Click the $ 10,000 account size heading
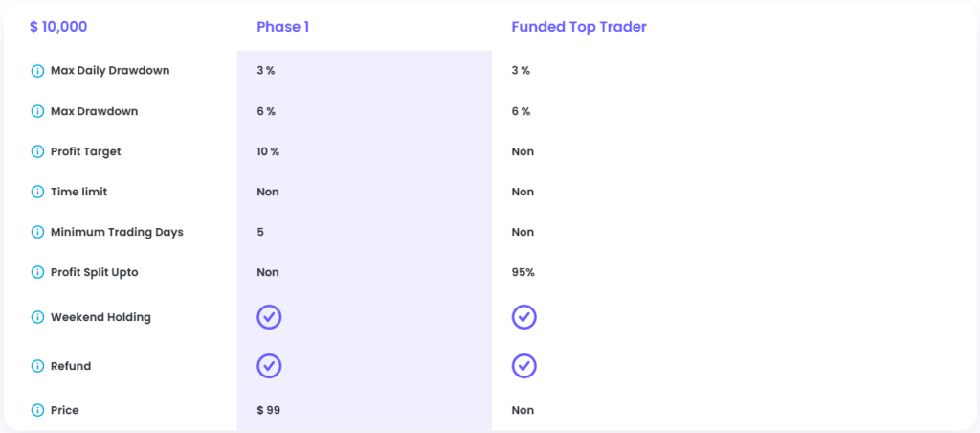 (x=58, y=27)
